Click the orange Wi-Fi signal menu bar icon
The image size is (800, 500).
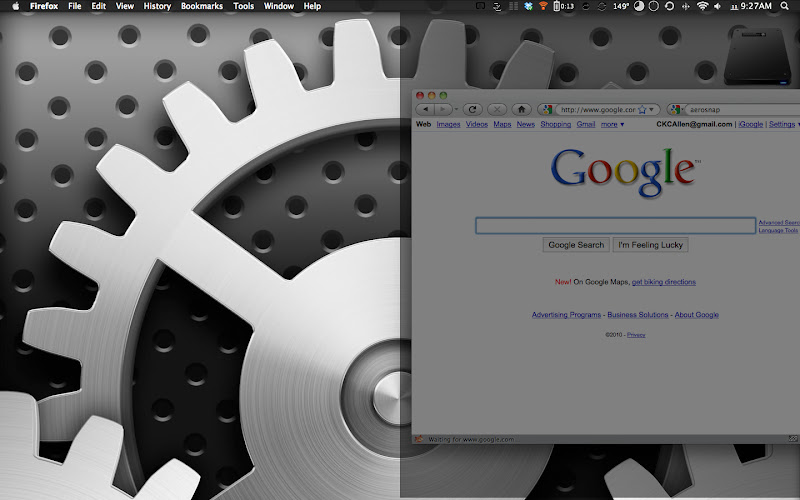[x=543, y=6]
